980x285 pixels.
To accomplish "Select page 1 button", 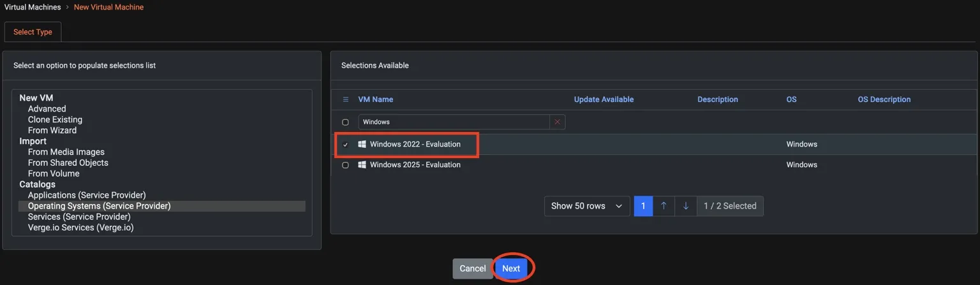I will point(643,206).
